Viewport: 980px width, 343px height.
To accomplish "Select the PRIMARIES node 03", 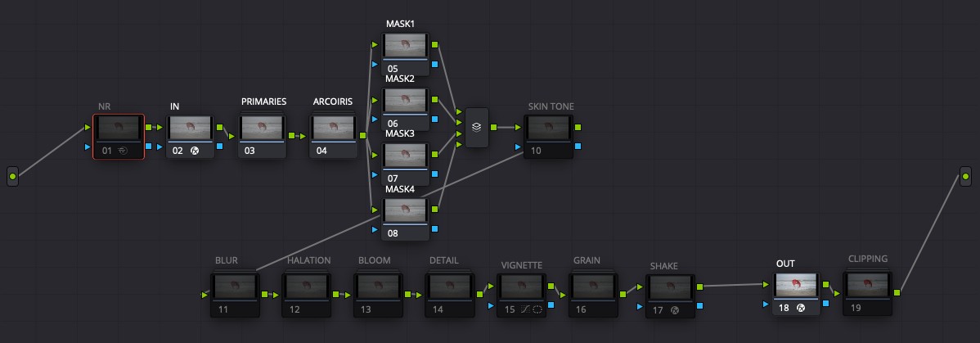I will 262,137.
